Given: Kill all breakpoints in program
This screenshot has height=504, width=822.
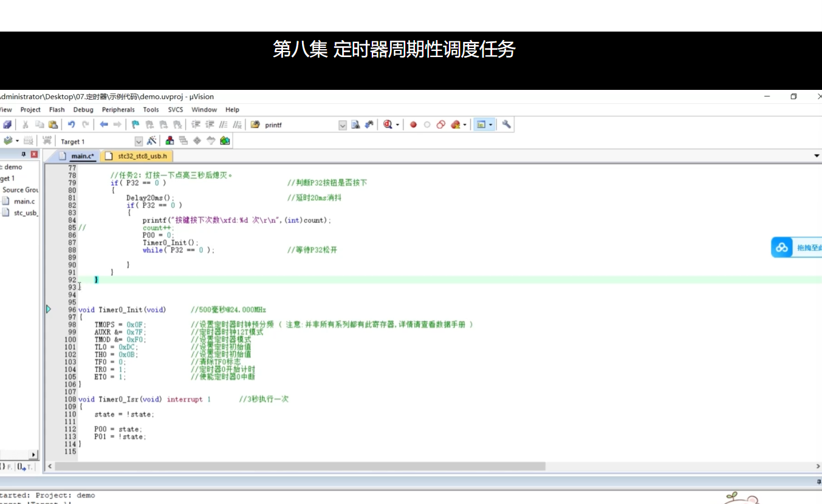Looking at the screenshot, I should [456, 124].
